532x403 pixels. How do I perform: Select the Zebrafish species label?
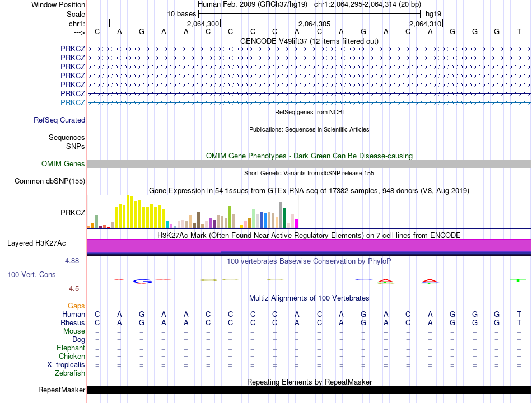point(70,373)
